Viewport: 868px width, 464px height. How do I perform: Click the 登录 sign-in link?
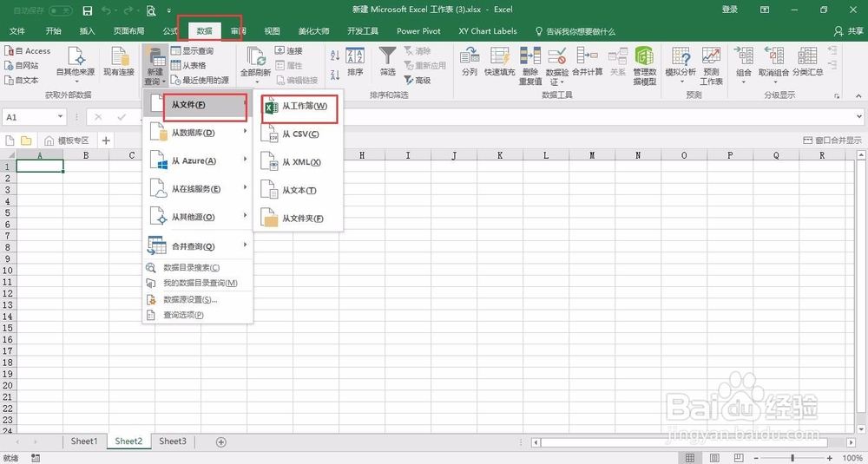(x=730, y=10)
